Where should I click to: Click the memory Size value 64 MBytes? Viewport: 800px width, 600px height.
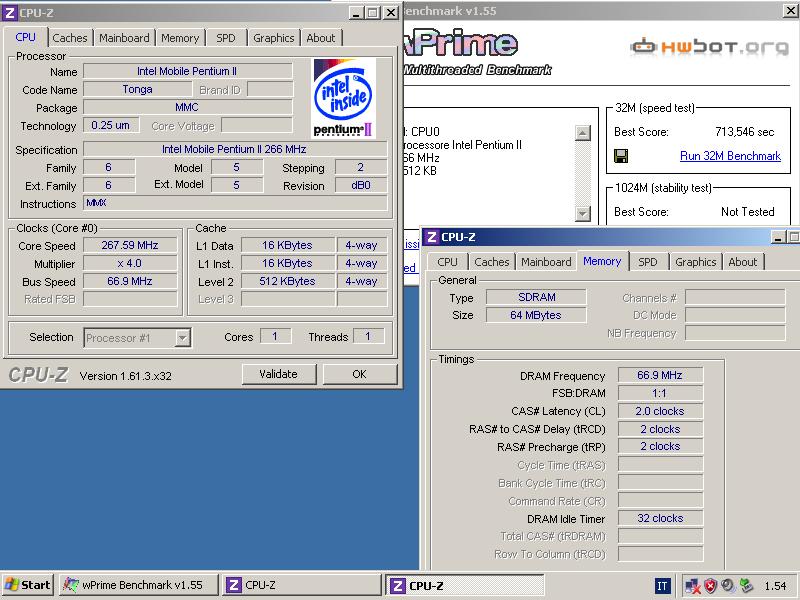[x=536, y=315]
